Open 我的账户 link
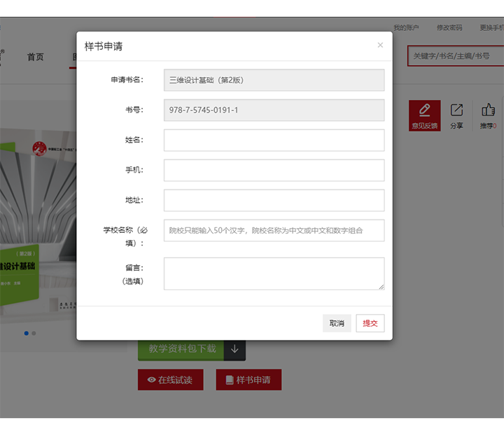 pyautogui.click(x=406, y=27)
